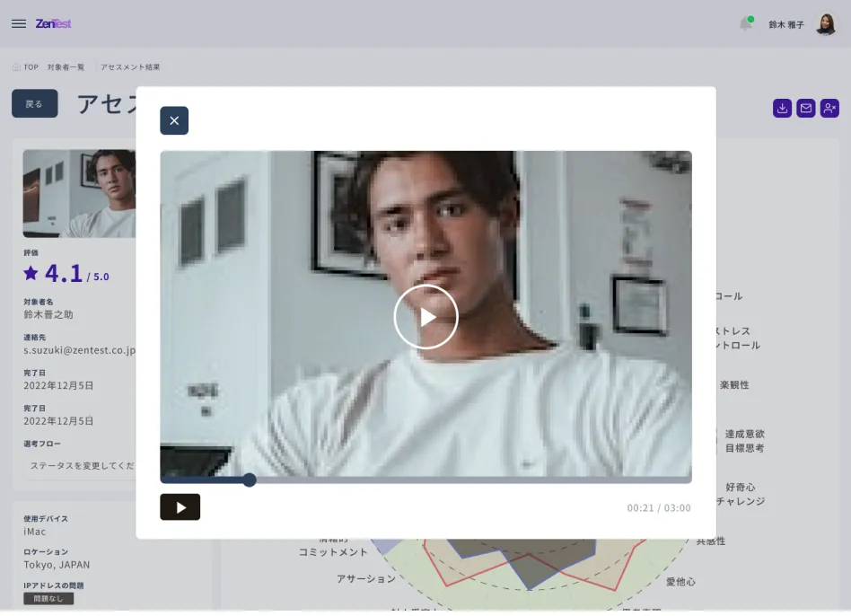Click the user name 鈴木 雅子
Screen dimensions: 851x616
click(785, 25)
